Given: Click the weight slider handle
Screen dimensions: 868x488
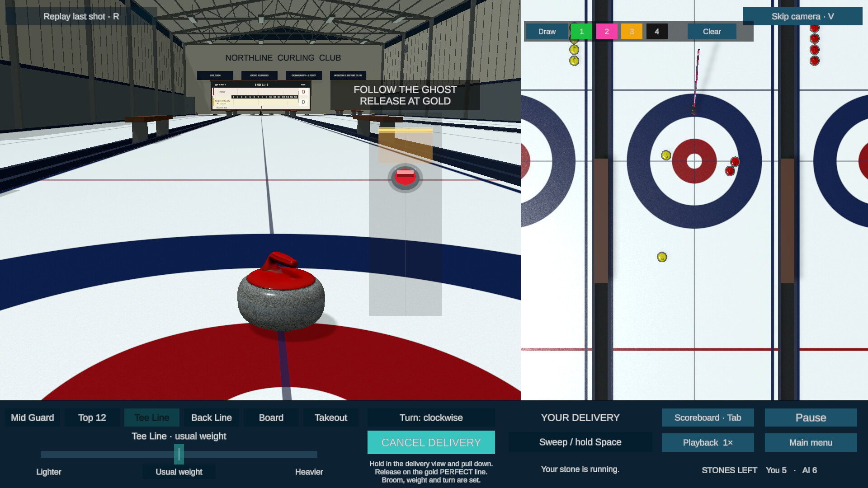Looking at the screenshot, I should coord(179,454).
